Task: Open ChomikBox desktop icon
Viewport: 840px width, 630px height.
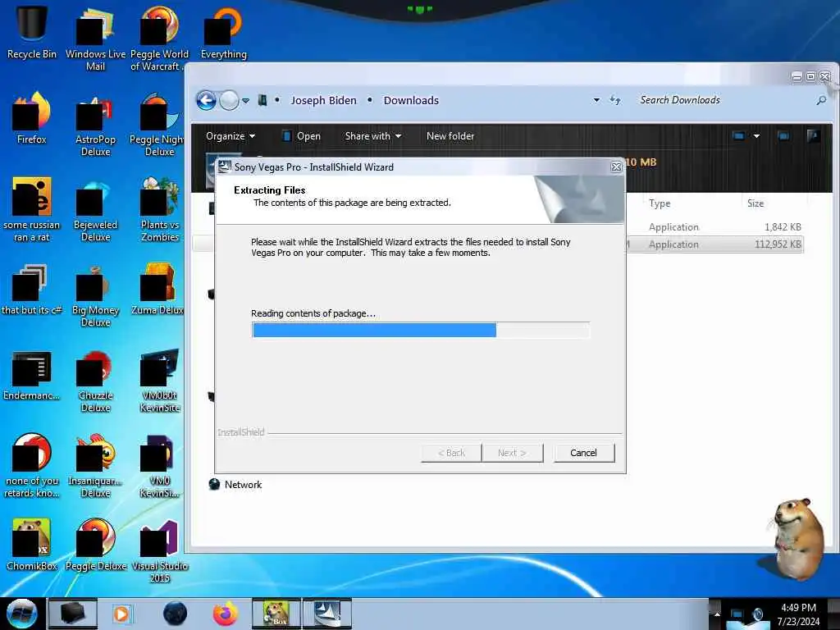Action: [32, 545]
